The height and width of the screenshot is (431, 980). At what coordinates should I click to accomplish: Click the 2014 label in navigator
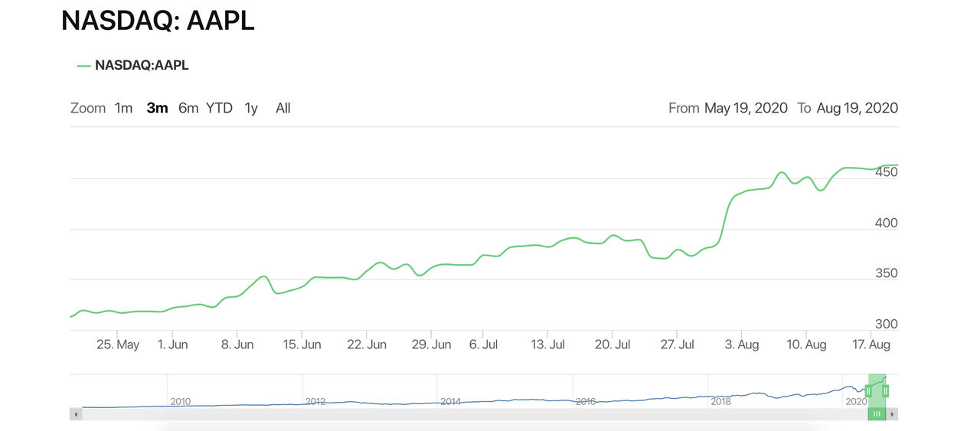pyautogui.click(x=450, y=401)
